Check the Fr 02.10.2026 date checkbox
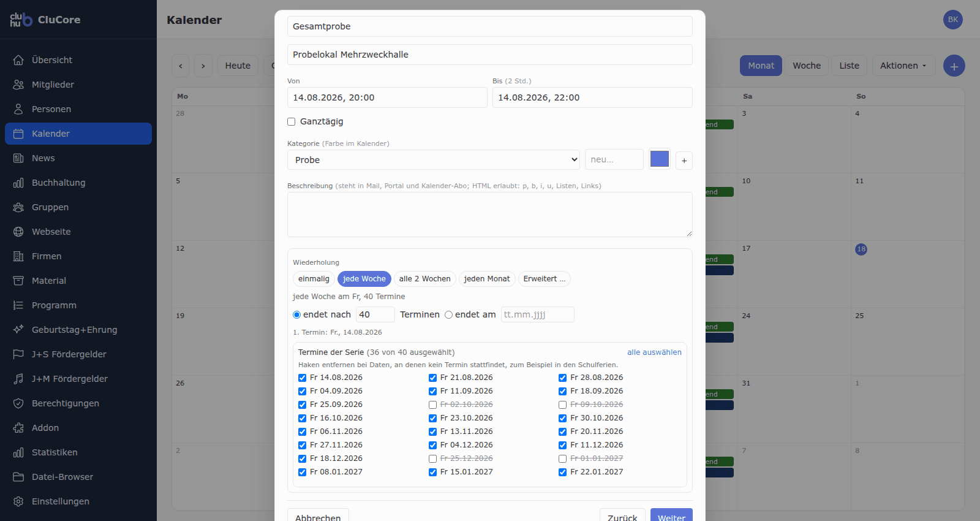980x521 pixels. coord(432,405)
